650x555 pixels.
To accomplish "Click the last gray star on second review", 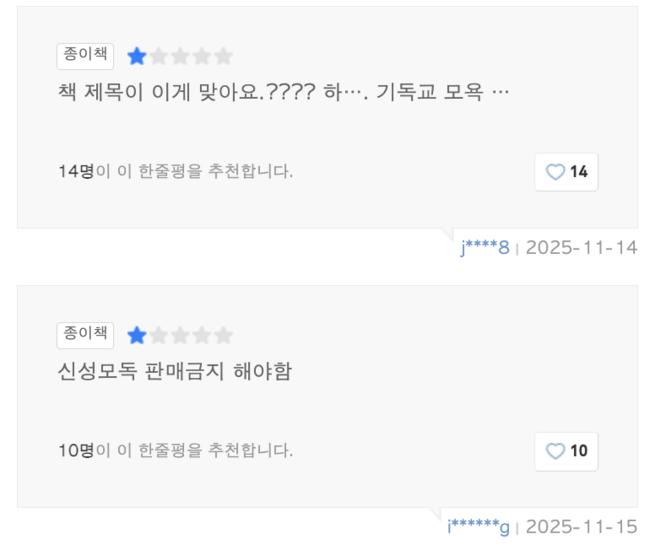I will click(x=224, y=335).
